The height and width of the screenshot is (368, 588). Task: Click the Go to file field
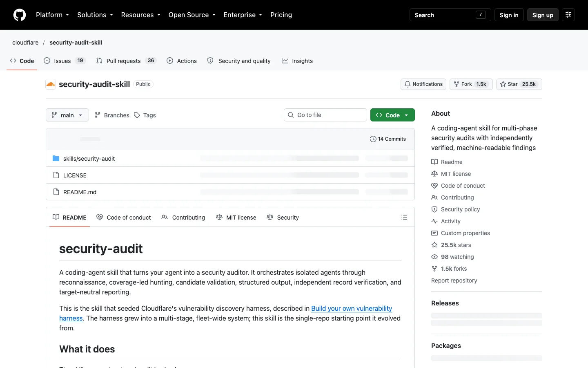325,115
